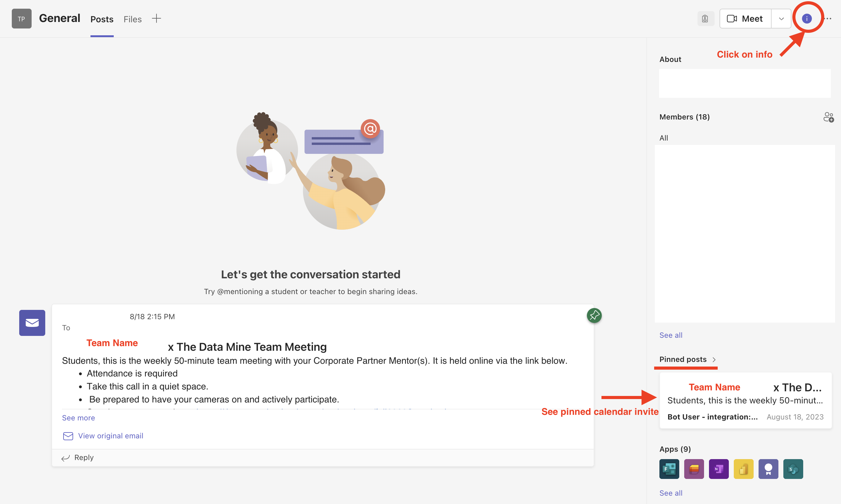Expand the Meet button dropdown arrow
Image resolution: width=841 pixels, height=504 pixels.
click(x=781, y=18)
